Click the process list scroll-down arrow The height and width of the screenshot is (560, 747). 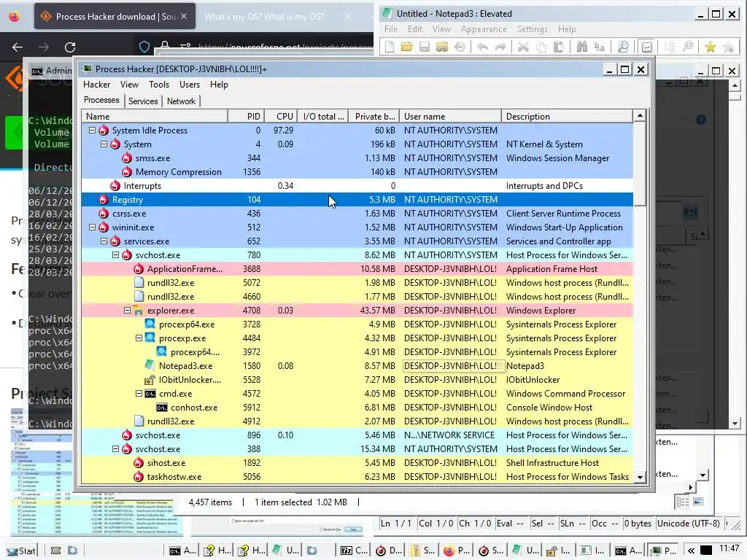point(640,477)
